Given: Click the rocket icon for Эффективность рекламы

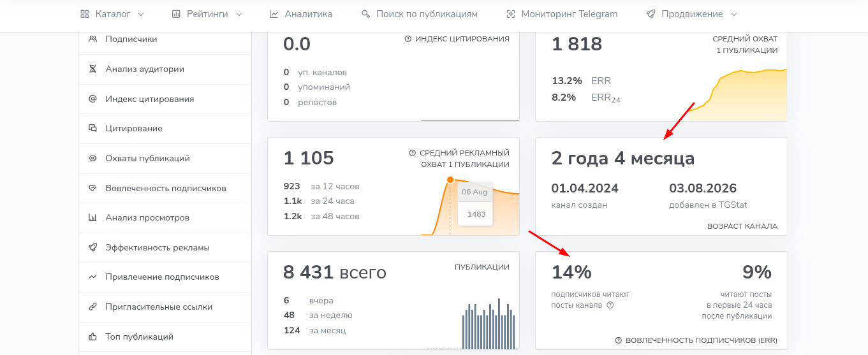Looking at the screenshot, I should click(x=92, y=247).
